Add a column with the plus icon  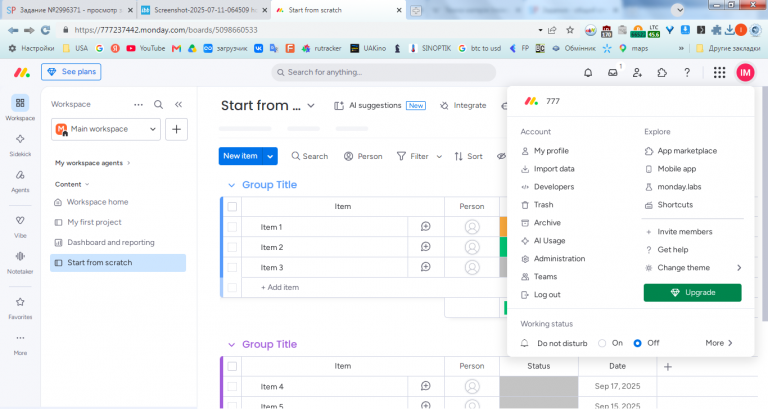pos(668,366)
